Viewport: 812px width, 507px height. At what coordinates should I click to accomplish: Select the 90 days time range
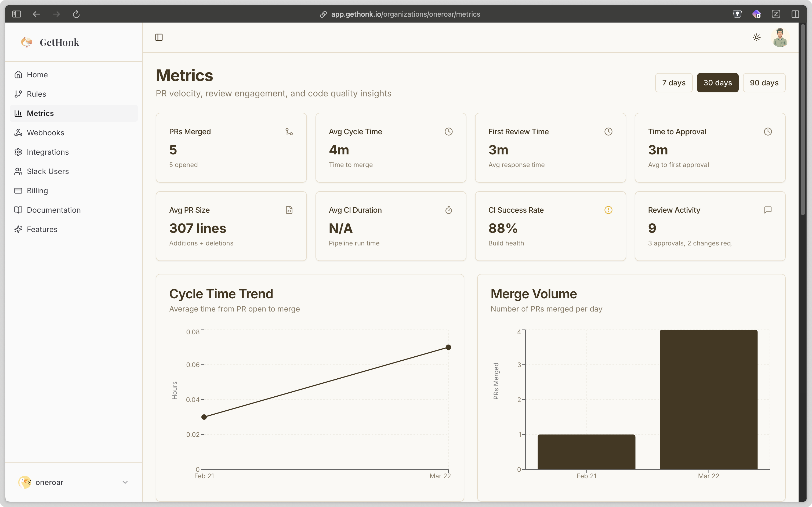[764, 83]
